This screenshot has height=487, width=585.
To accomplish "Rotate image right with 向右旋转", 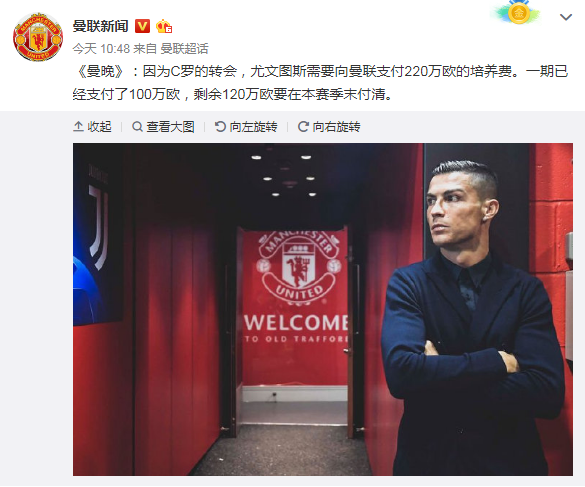I will (x=329, y=127).
